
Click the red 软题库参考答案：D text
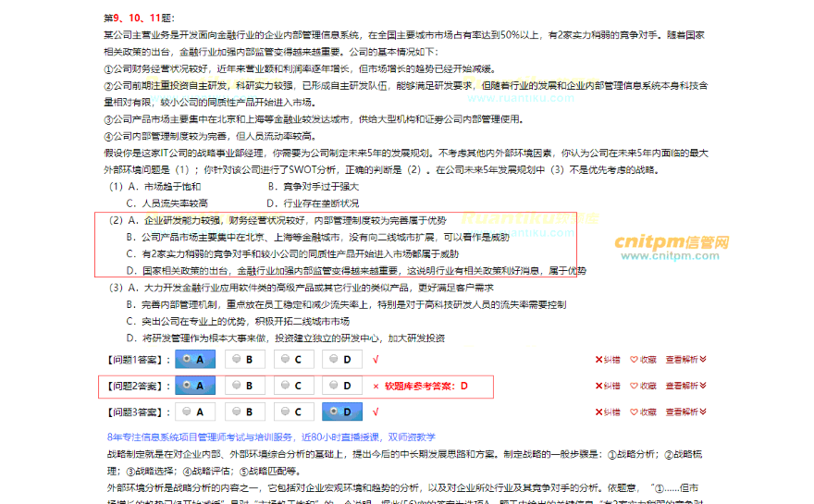point(426,386)
